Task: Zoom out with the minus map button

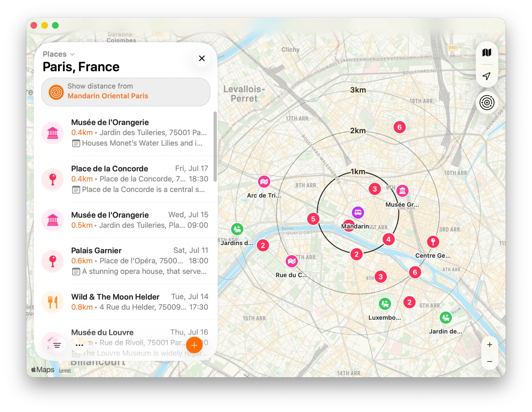Action: tap(490, 362)
